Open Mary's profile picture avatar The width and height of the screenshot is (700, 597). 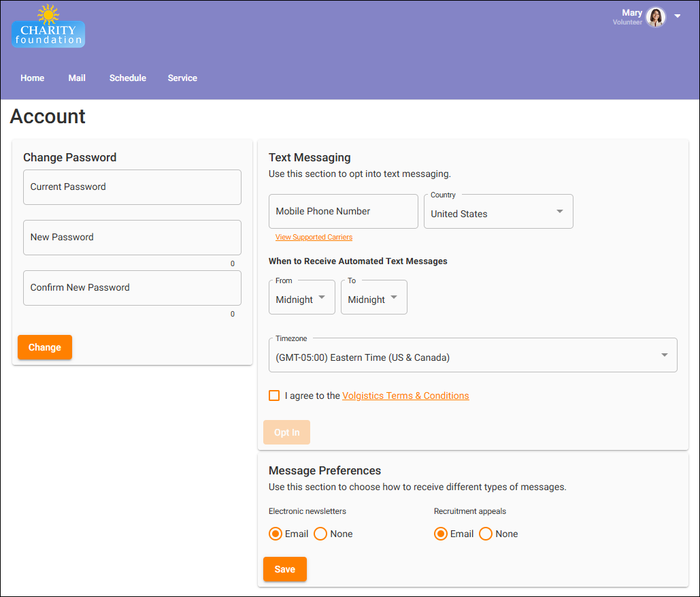(x=654, y=17)
